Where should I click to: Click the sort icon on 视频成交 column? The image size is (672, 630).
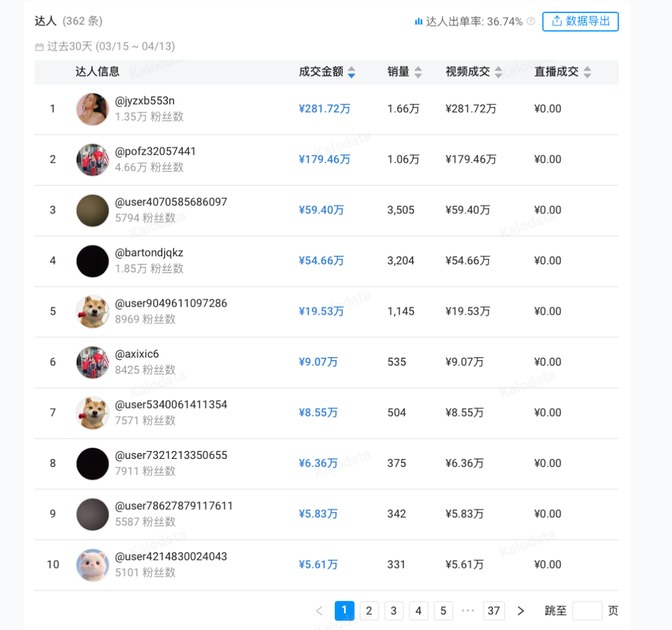tap(498, 72)
